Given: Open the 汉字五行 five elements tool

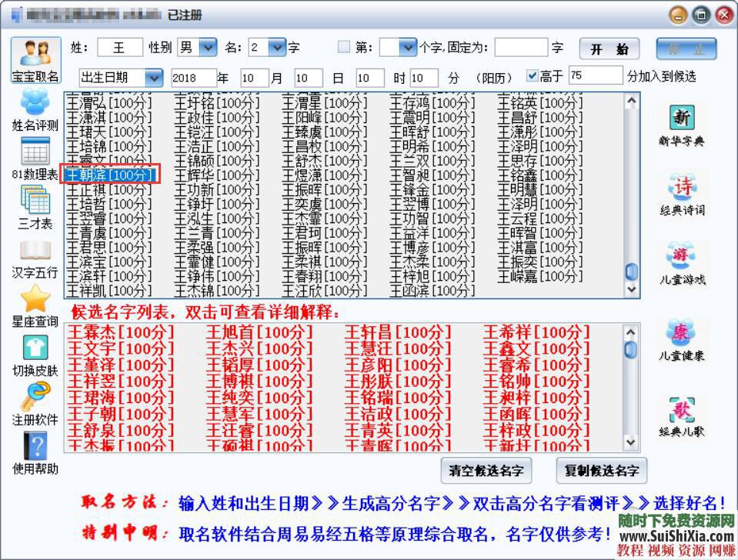Looking at the screenshot, I should pyautogui.click(x=33, y=248).
